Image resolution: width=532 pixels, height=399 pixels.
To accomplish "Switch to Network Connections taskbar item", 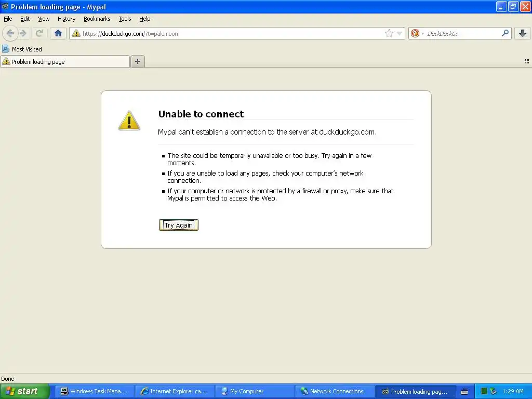I will pos(335,392).
